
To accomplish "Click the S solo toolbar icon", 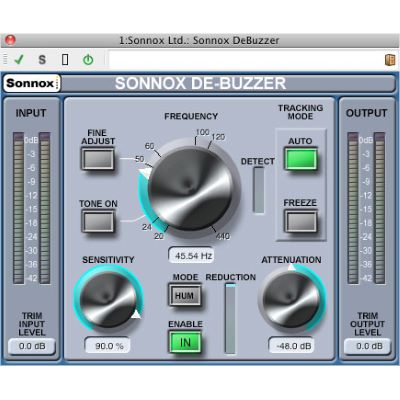I will 42,60.
